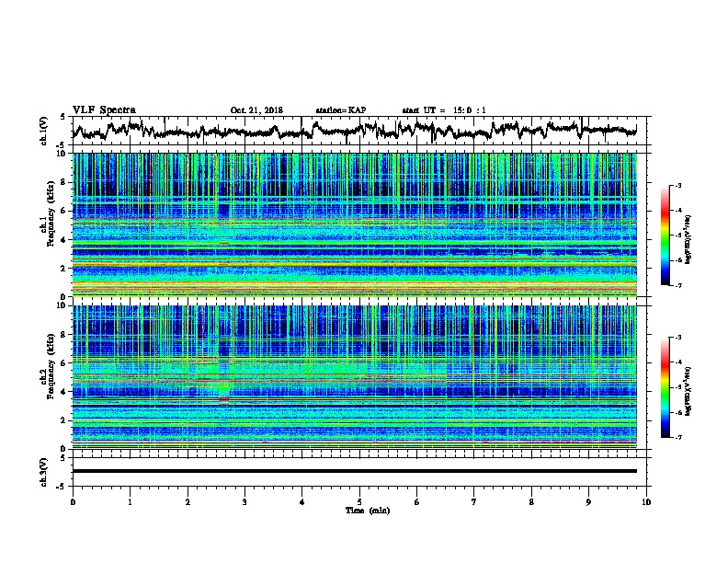Image resolution: width=728 pixels, height=563 pixels.
Task: Click the "Time (min)" axis title
Action: click(368, 511)
